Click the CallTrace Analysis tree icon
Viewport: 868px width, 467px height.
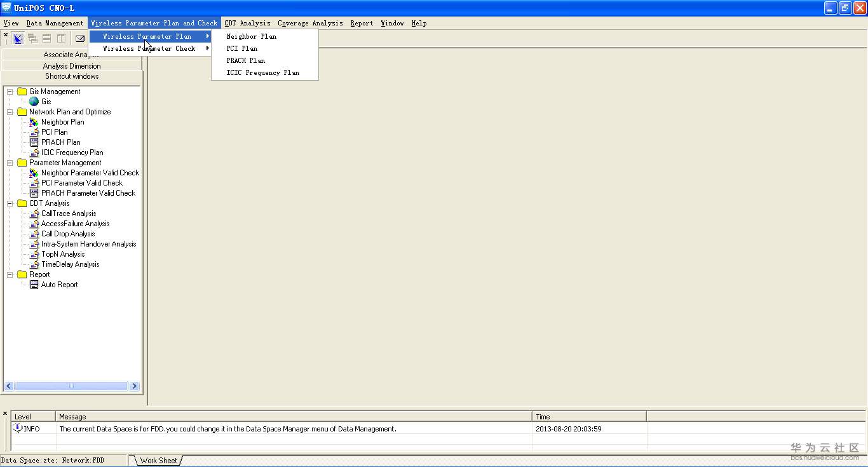(x=34, y=213)
